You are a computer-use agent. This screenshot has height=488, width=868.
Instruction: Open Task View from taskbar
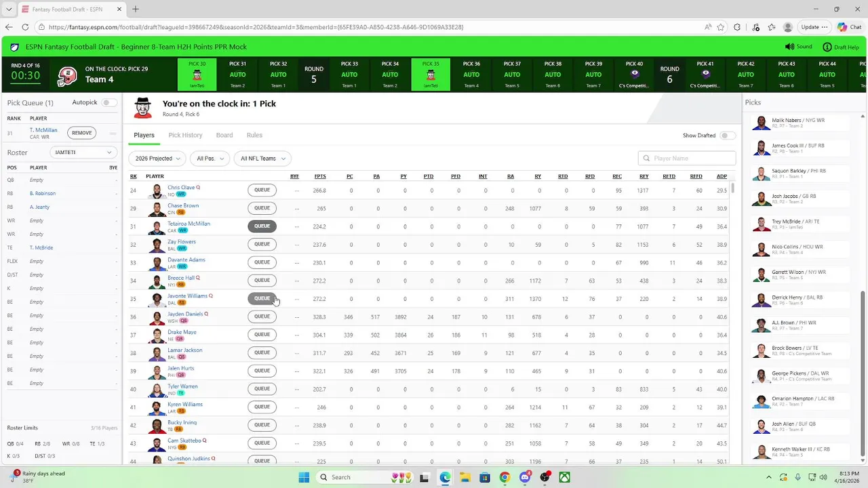tap(425, 477)
